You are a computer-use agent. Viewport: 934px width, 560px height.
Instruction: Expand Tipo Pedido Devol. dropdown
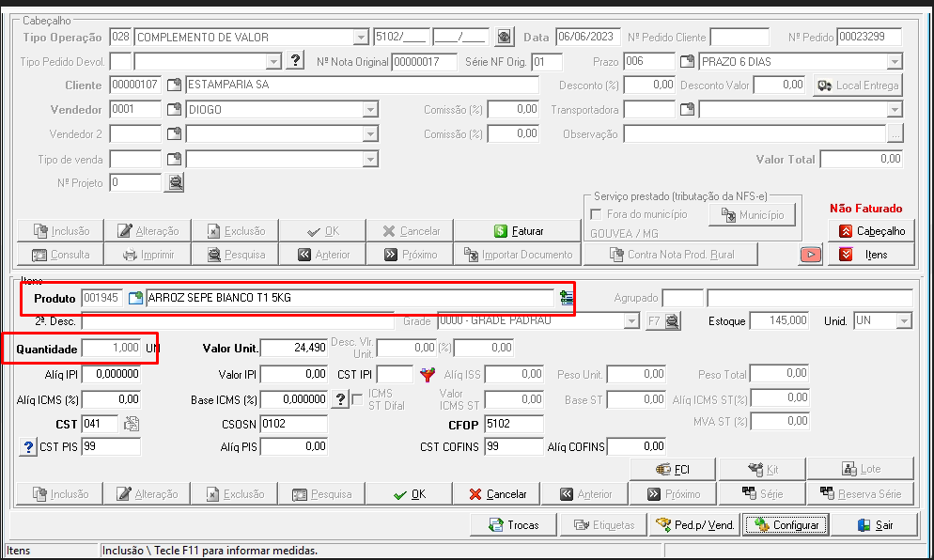pos(273,61)
